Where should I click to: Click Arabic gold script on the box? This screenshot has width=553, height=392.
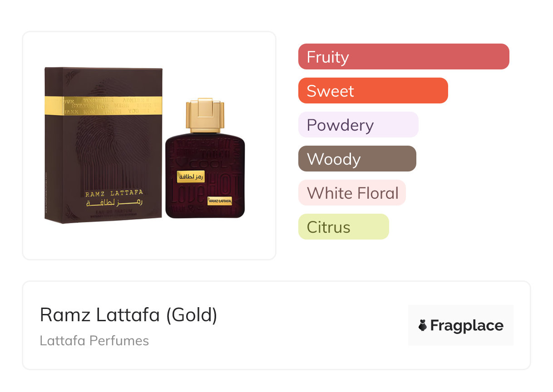114,204
